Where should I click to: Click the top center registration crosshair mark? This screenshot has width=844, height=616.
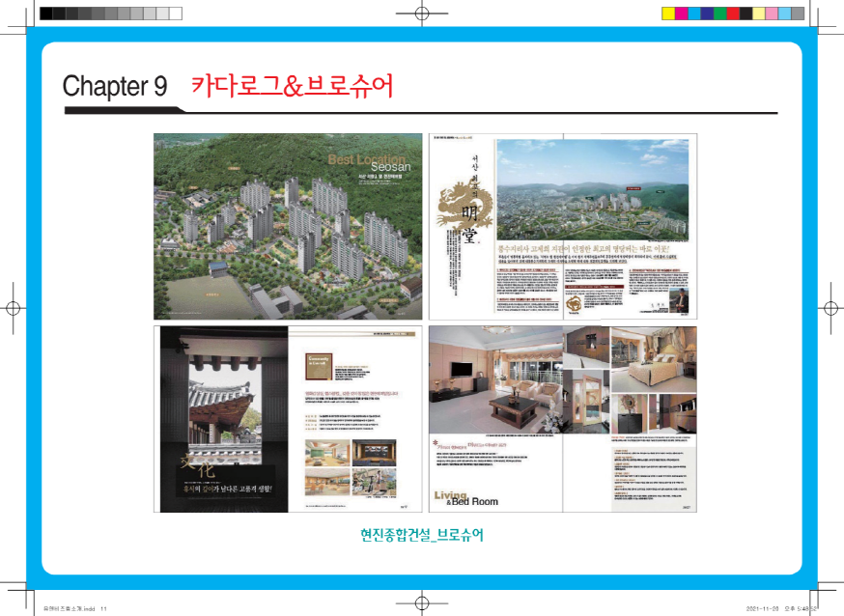coord(422,13)
